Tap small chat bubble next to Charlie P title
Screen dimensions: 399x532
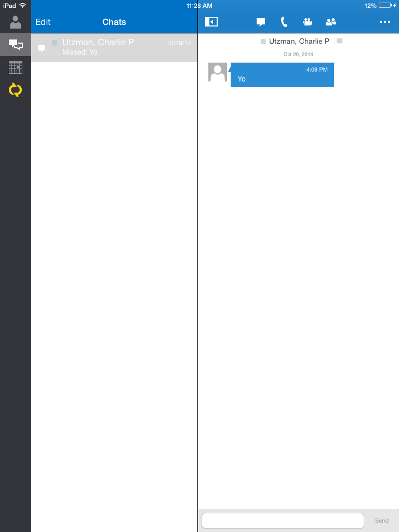click(x=339, y=42)
